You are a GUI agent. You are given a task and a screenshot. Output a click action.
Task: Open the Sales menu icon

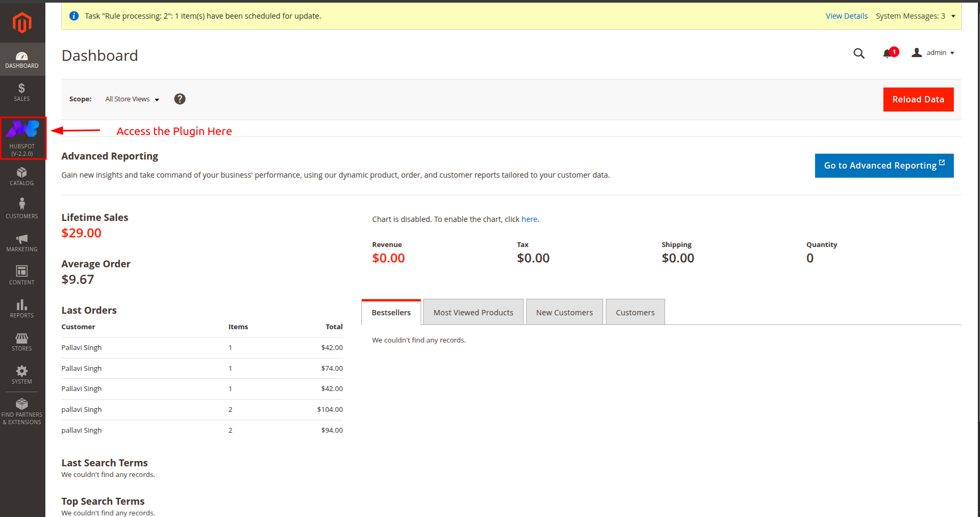pos(22,92)
